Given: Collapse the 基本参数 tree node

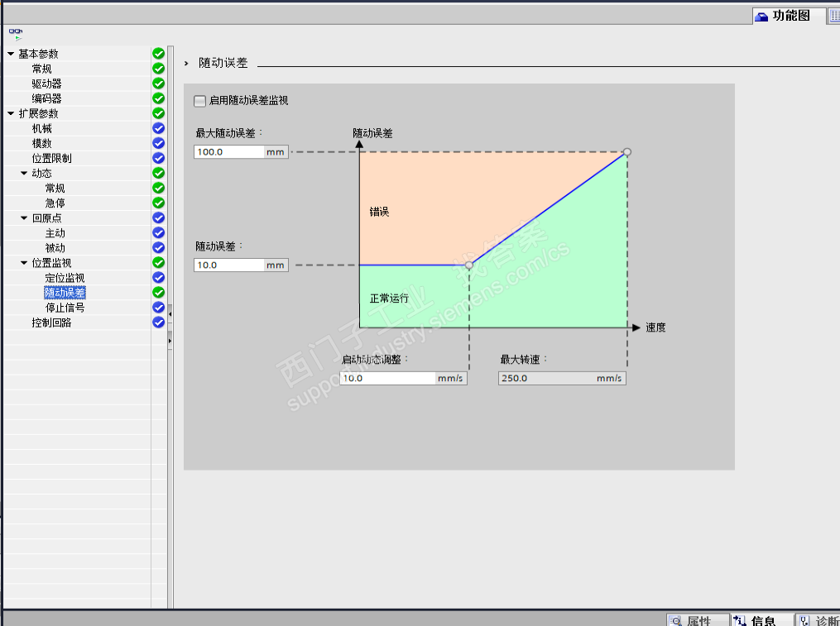Looking at the screenshot, I should (11, 54).
